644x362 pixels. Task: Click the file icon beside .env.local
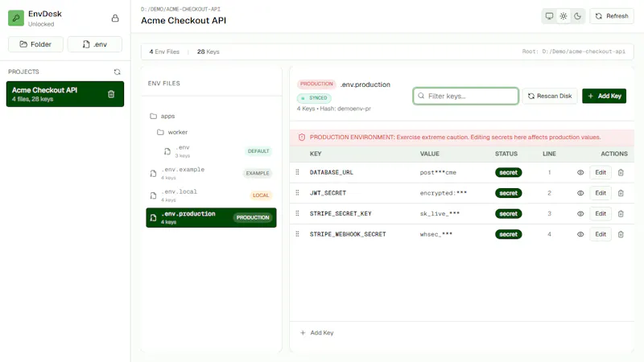[x=153, y=195]
